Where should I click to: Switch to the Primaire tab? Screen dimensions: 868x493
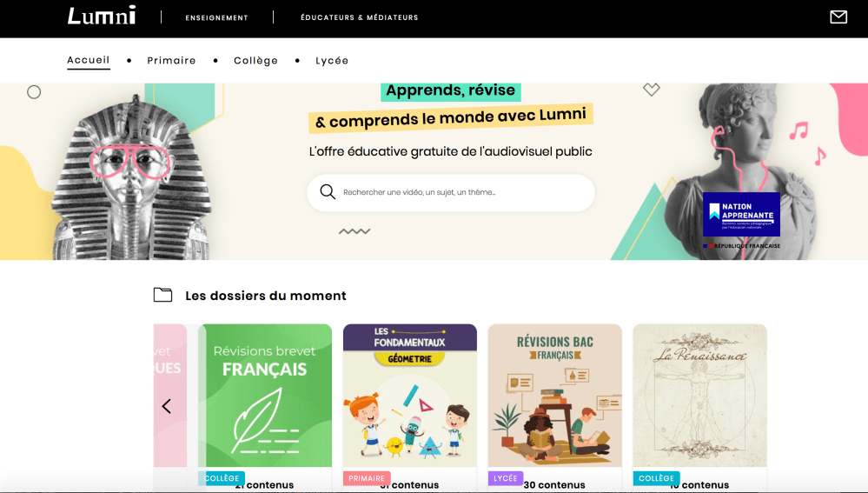coord(172,60)
